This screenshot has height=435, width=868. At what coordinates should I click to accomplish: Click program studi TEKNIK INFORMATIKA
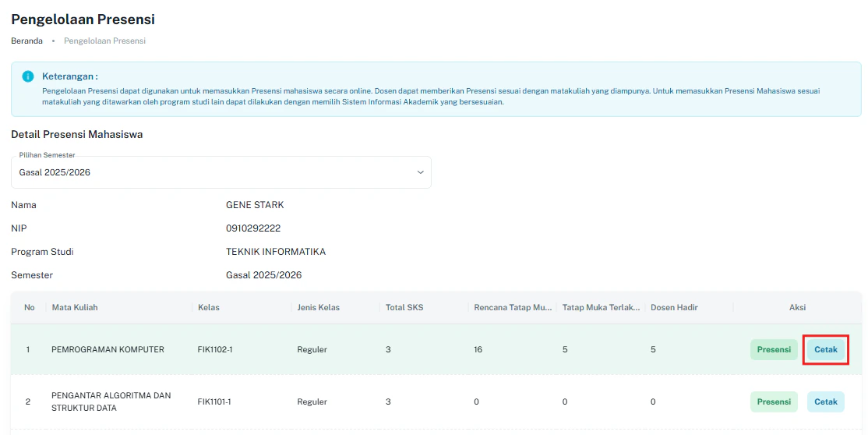coord(276,252)
